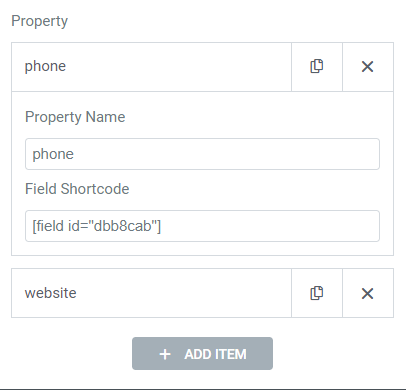Viewport: 406px width, 390px height.
Task: Delete the website property item
Action: click(368, 293)
